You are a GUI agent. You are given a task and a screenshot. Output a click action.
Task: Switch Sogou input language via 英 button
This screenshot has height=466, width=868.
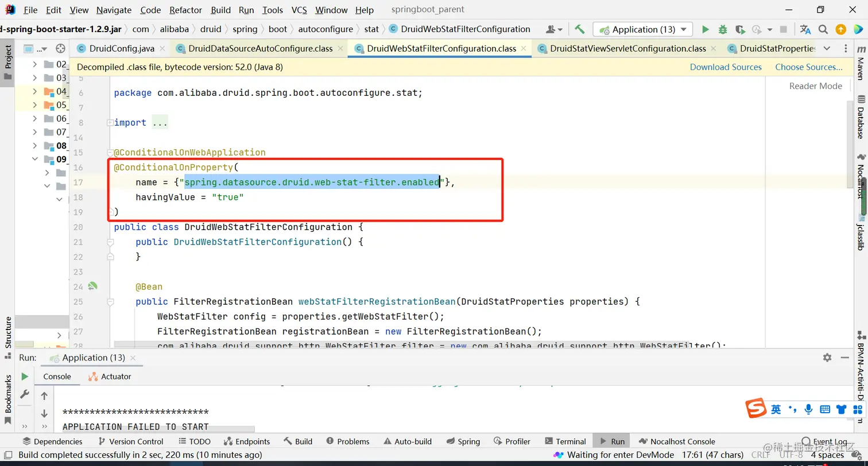[x=776, y=409]
